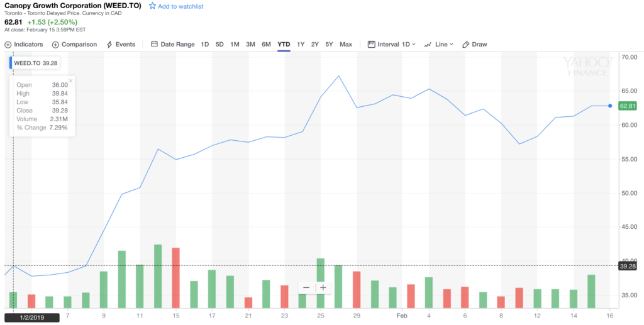The image size is (644, 325).
Task: Click the Date Range calendar icon
Action: coord(155,44)
